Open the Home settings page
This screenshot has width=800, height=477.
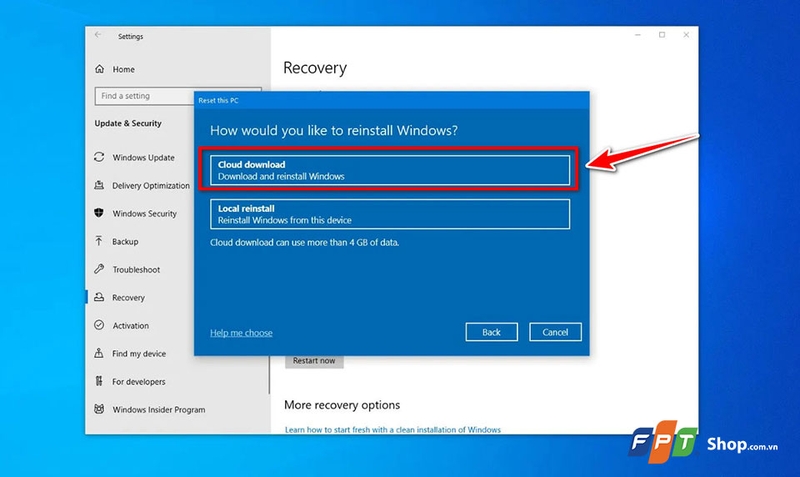pyautogui.click(x=123, y=69)
